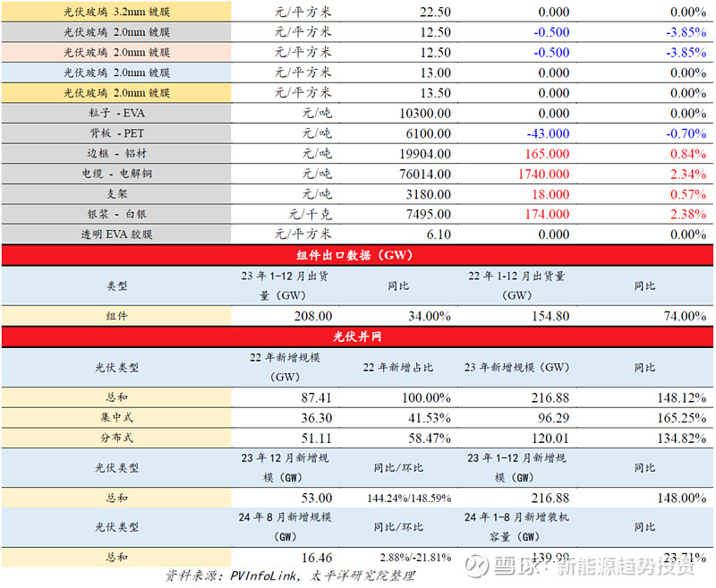Click the 87.41 total value
The image size is (716, 588).
[316, 397]
